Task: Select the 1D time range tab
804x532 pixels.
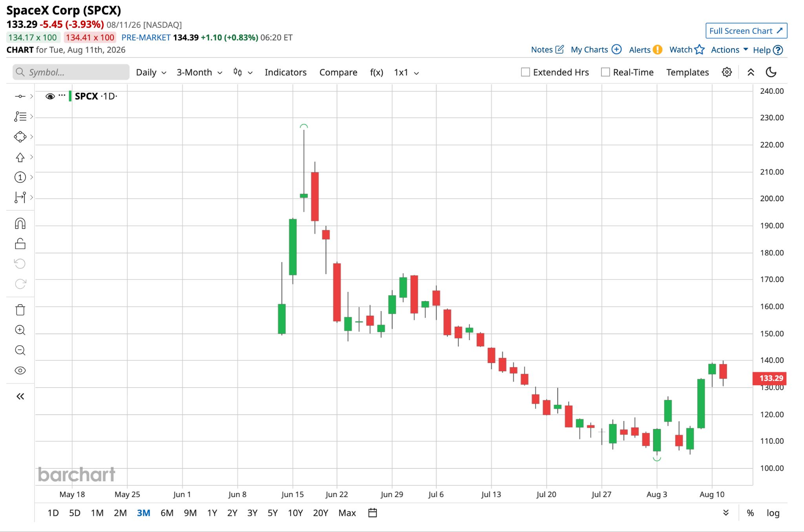Action: point(53,513)
